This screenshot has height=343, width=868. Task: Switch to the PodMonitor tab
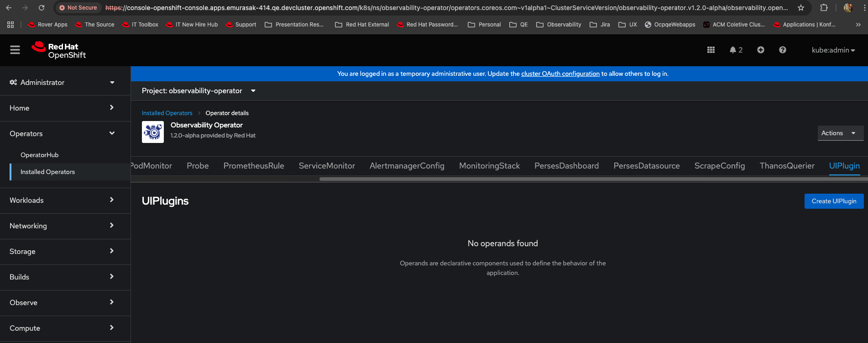(x=152, y=166)
